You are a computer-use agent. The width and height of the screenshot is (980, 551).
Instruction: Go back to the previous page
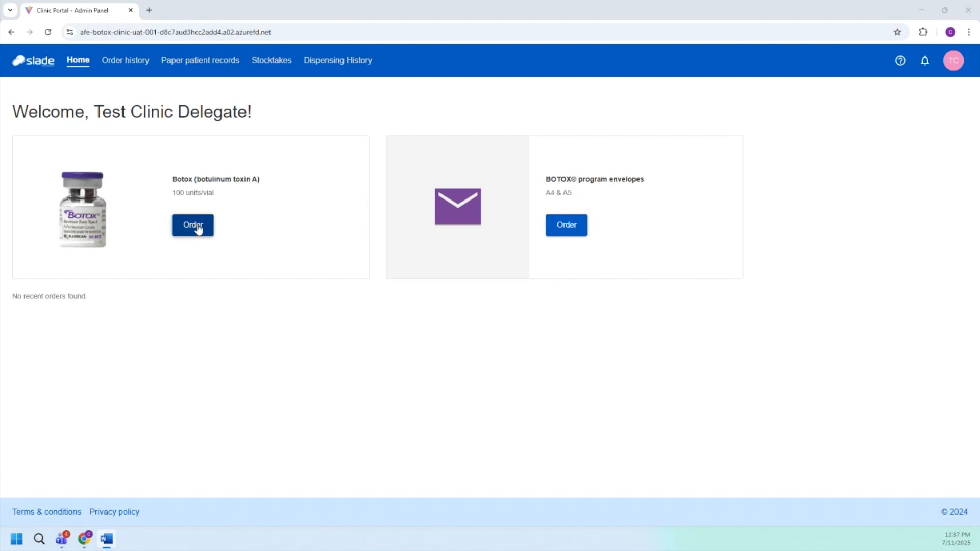(11, 32)
